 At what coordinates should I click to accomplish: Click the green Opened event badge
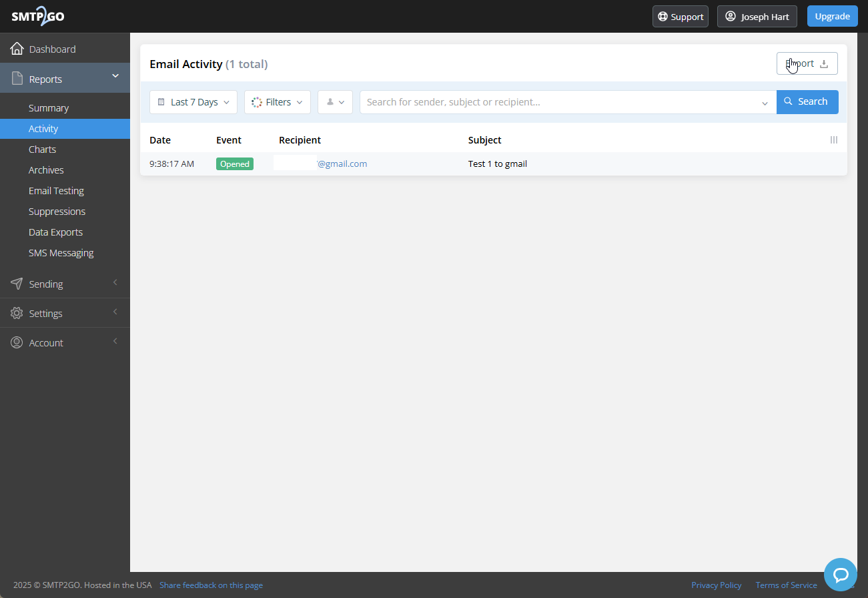coord(235,164)
